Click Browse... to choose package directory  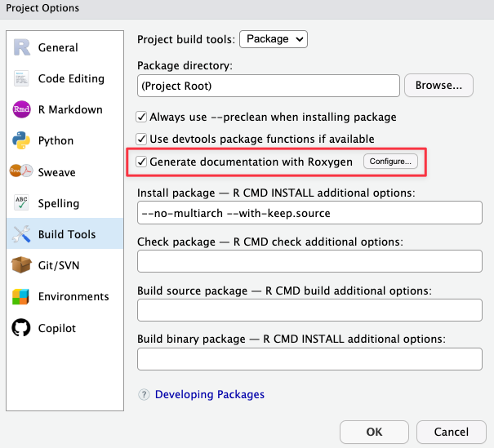pyautogui.click(x=438, y=85)
